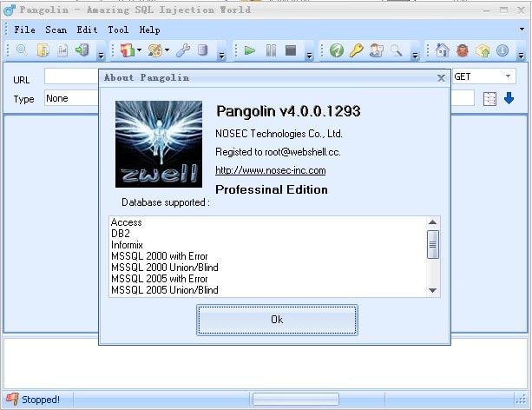This screenshot has height=410, width=532.
Task: Click scroll down arrow in database list
Action: (432, 290)
